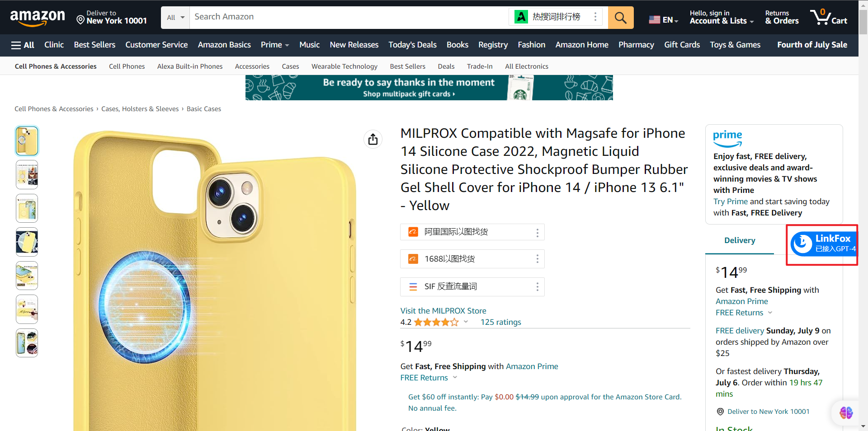Open options for 1688以图找货 row
The image size is (868, 431).
537,259
